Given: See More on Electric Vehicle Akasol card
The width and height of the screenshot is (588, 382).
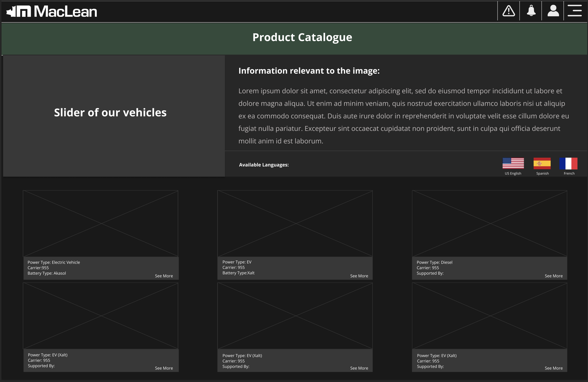Looking at the screenshot, I should [x=164, y=276].
